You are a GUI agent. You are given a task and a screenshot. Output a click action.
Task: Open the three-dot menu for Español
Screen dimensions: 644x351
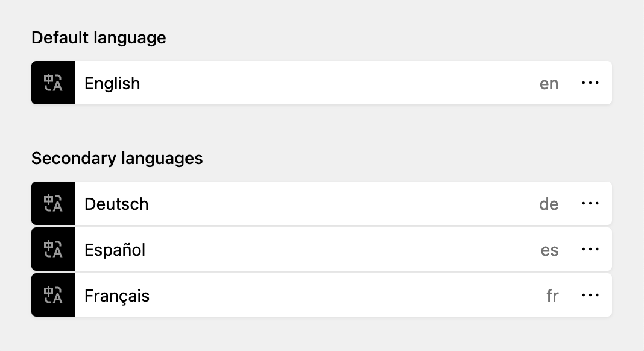(590, 250)
